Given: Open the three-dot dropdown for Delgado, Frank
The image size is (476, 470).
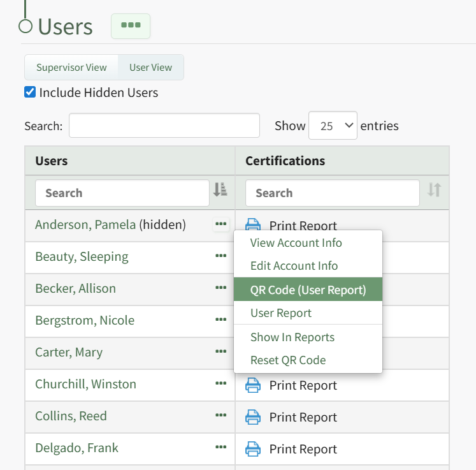Looking at the screenshot, I should (x=221, y=448).
